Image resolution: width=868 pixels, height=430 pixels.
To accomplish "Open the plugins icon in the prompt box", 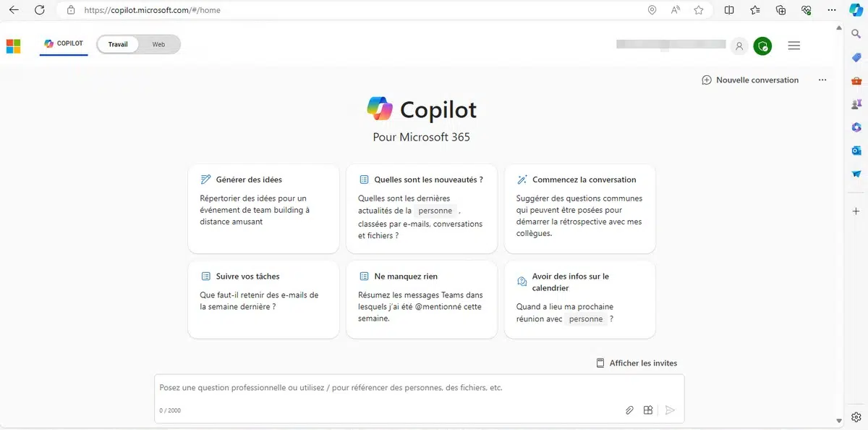I will click(x=648, y=410).
